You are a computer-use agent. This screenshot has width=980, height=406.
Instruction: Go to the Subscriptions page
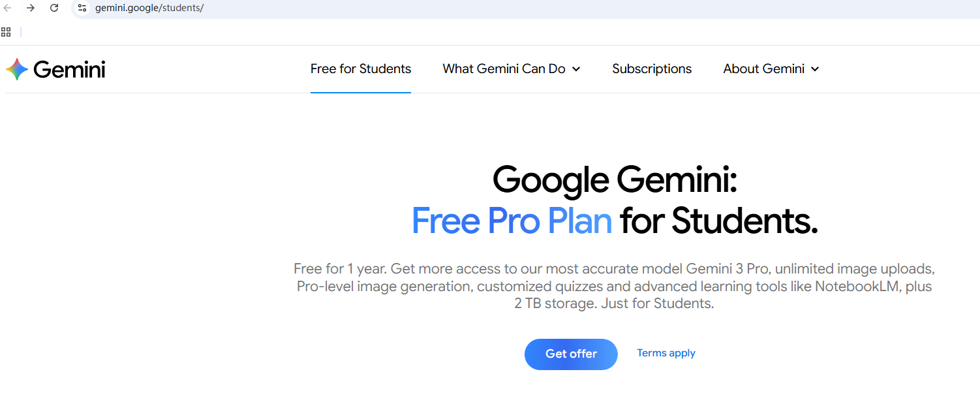tap(652, 69)
